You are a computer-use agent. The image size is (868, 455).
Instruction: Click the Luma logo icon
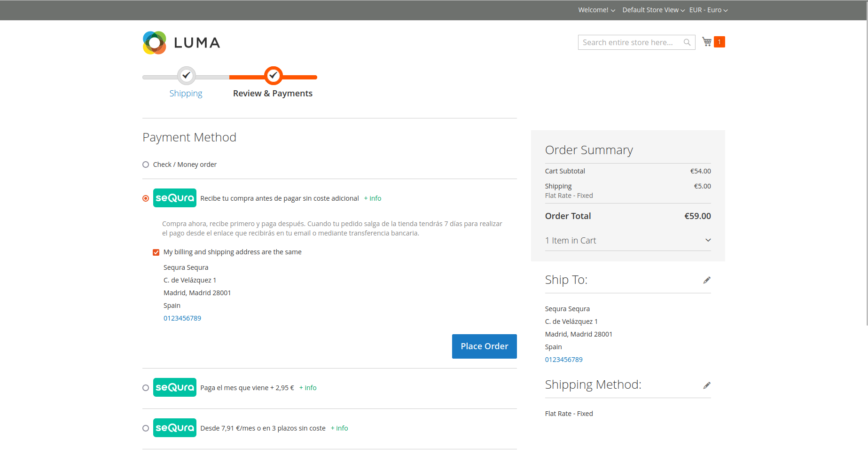click(x=155, y=43)
